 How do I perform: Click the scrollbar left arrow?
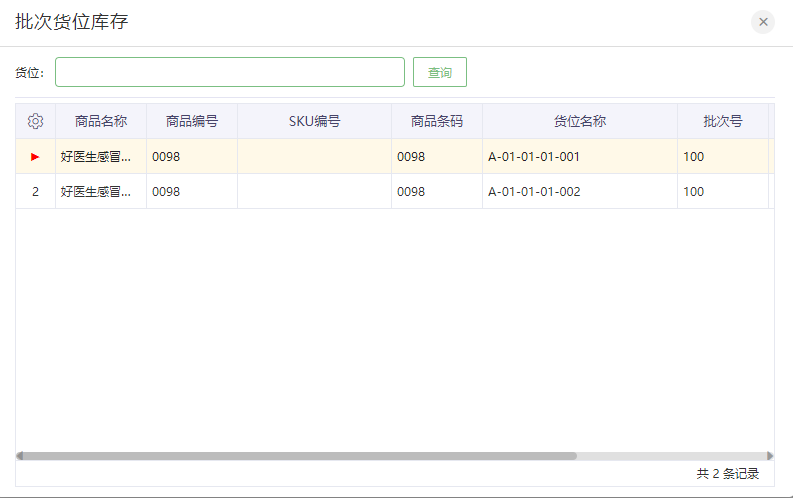pyautogui.click(x=19, y=456)
